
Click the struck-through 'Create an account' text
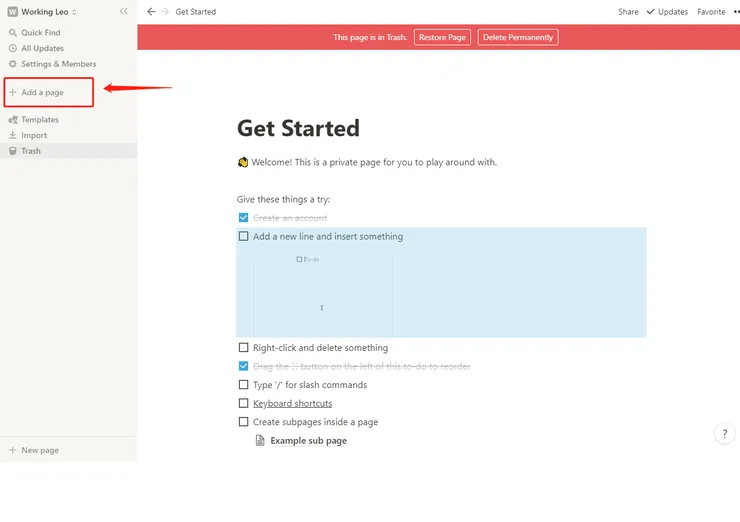[290, 218]
